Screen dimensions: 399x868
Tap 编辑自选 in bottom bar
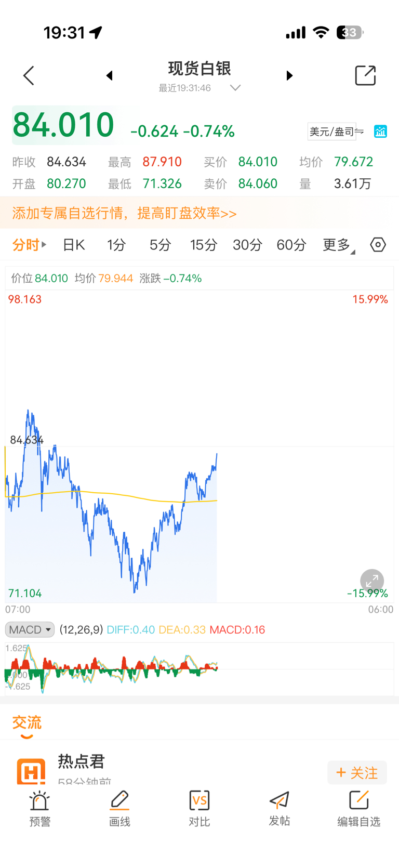click(x=359, y=809)
